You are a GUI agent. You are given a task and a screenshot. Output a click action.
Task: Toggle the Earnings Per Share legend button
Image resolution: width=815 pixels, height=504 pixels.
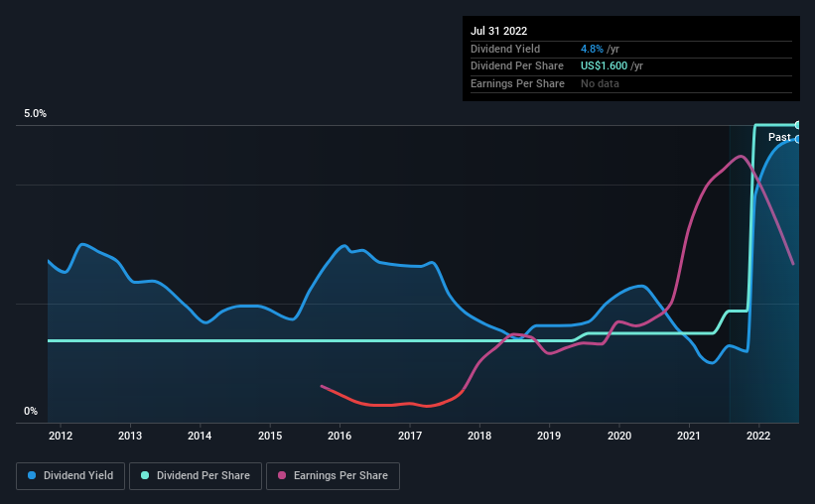click(333, 476)
